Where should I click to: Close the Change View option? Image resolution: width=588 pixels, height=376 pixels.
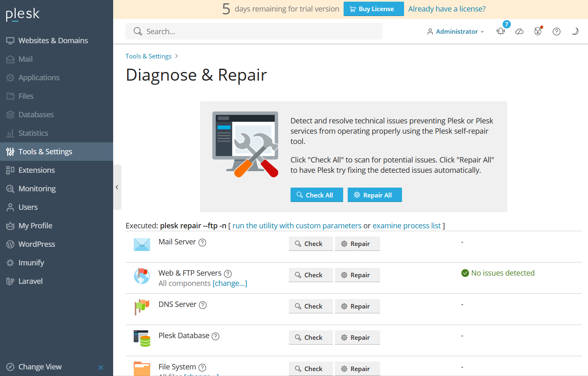coord(101,367)
